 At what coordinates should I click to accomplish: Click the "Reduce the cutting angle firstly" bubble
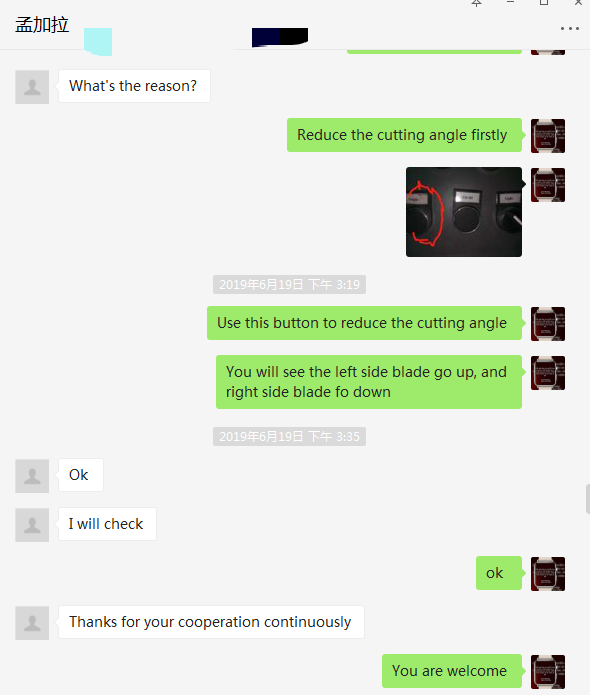(404, 135)
